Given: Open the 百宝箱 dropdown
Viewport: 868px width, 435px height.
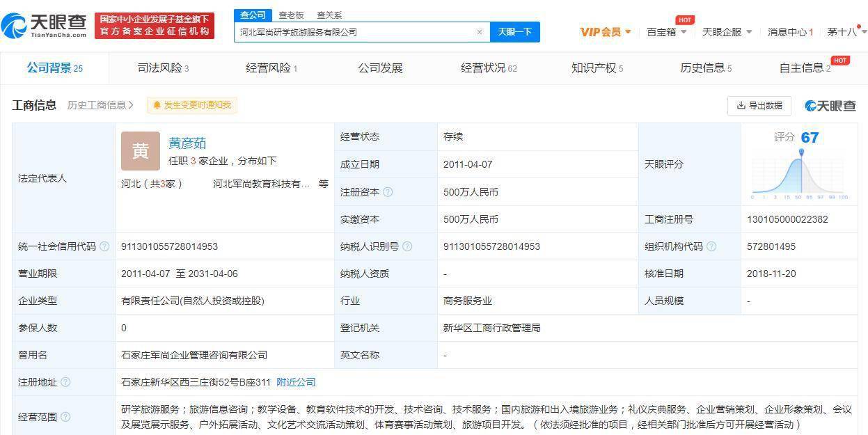Looking at the screenshot, I should pos(666,32).
